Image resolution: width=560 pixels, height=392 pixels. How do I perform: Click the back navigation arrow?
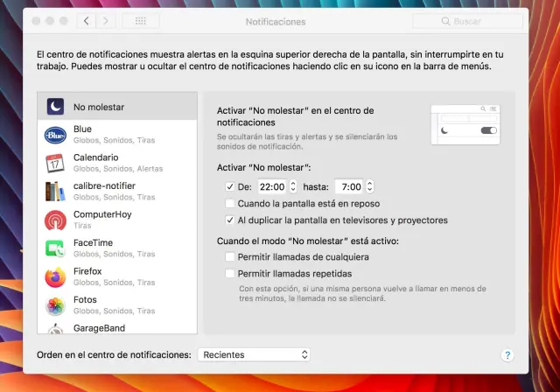[87, 20]
